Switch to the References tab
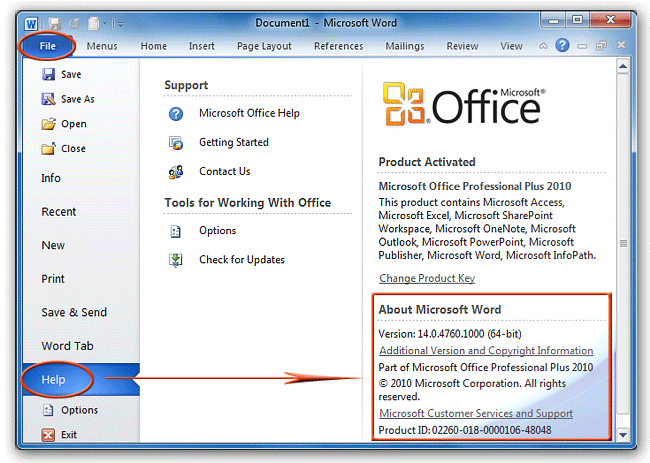Image resolution: width=650 pixels, height=463 pixels. click(x=339, y=46)
